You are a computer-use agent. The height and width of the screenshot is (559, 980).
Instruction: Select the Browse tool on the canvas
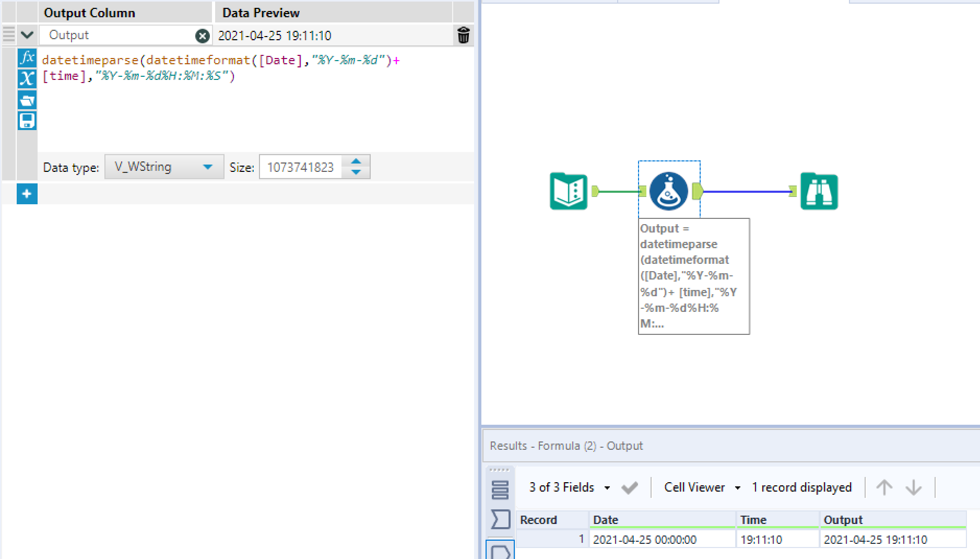(x=819, y=191)
